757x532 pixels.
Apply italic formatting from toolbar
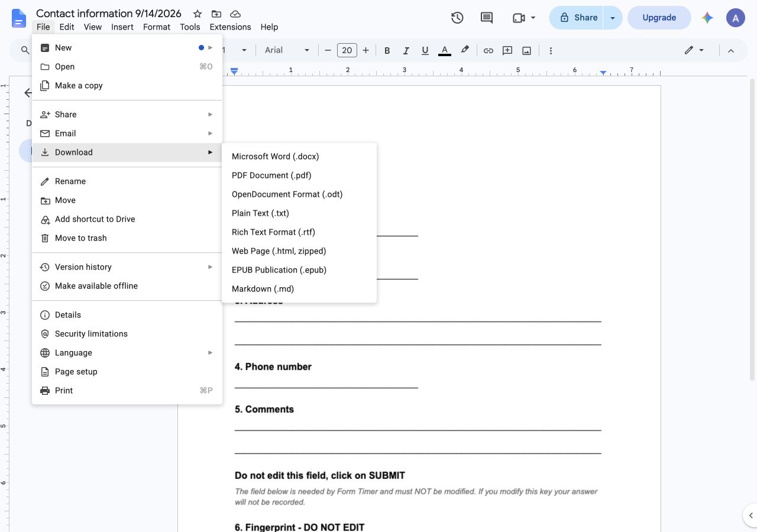click(406, 51)
